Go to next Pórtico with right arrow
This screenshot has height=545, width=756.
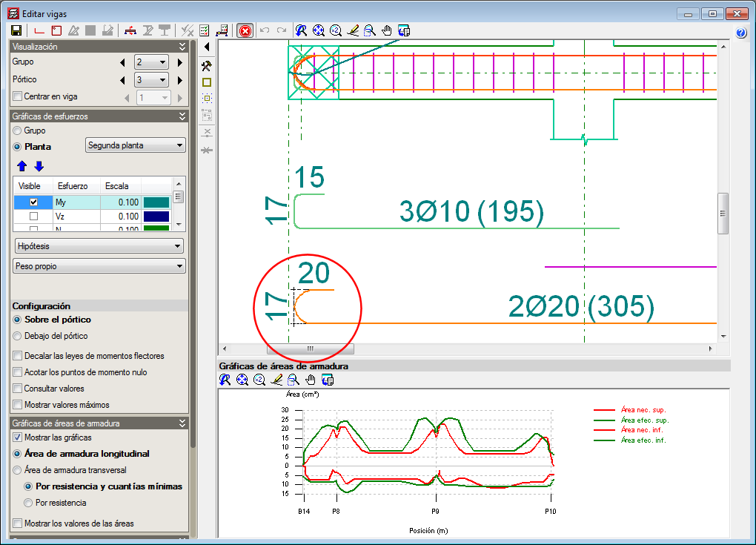(179, 79)
